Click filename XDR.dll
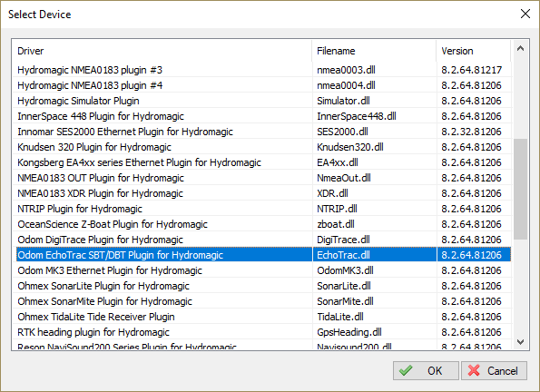 (x=332, y=193)
